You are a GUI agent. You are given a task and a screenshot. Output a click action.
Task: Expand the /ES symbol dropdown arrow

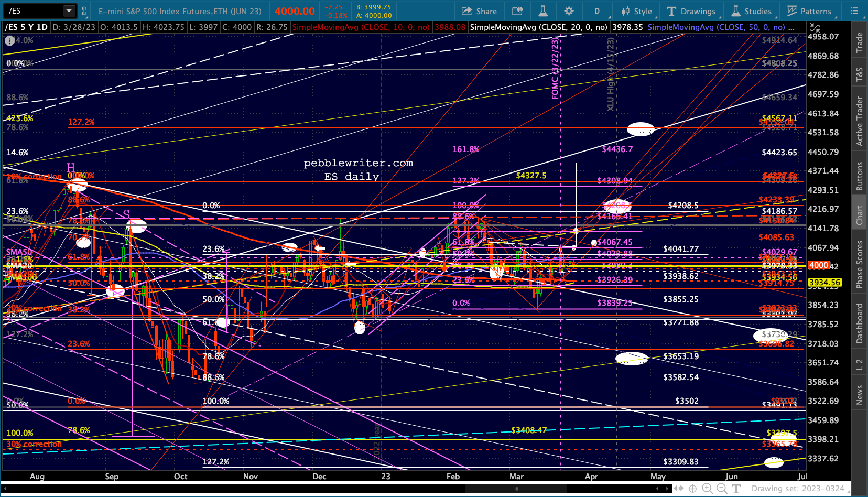tap(69, 10)
